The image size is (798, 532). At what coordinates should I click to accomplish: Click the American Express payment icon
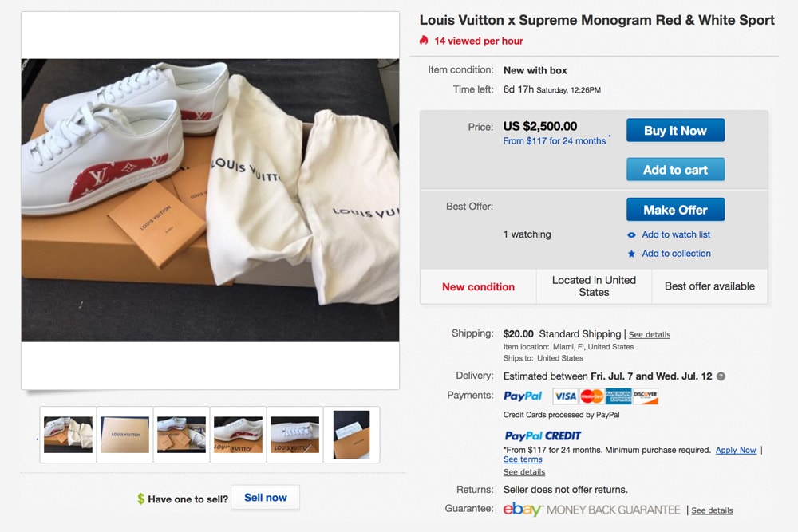[618, 396]
